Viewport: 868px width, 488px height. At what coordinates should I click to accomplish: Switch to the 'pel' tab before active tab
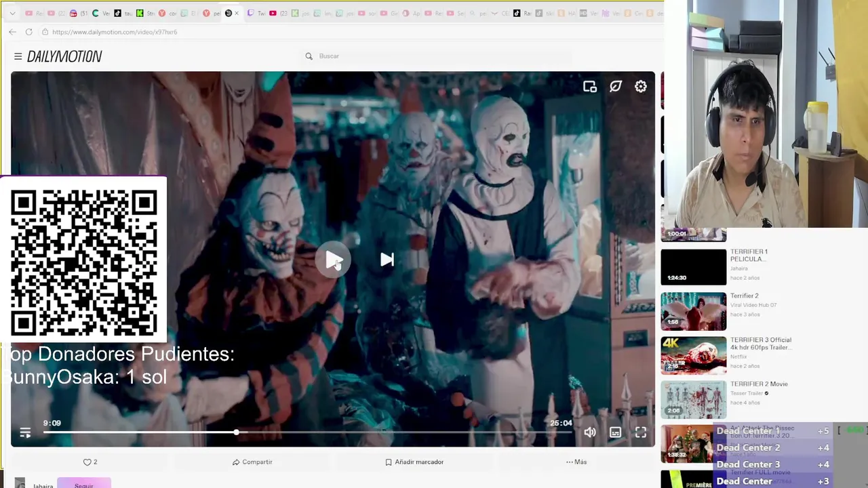(213, 14)
